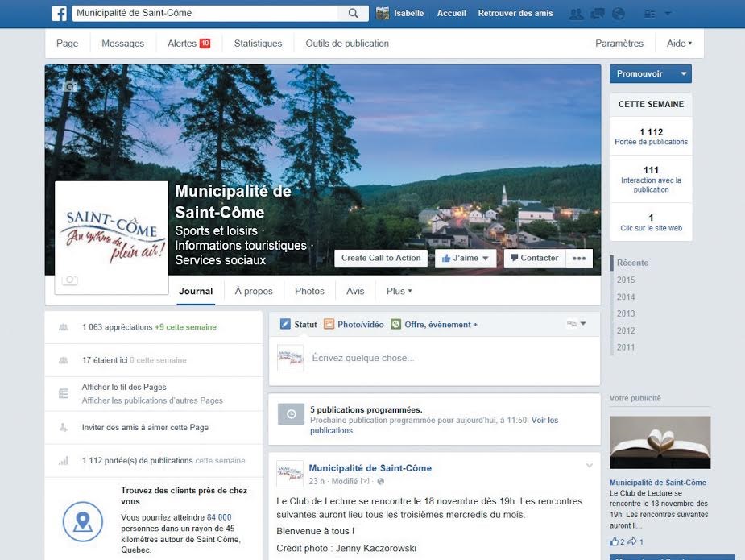The image size is (745, 560).
Task: Update profile picture via camera icon
Action: (69, 280)
